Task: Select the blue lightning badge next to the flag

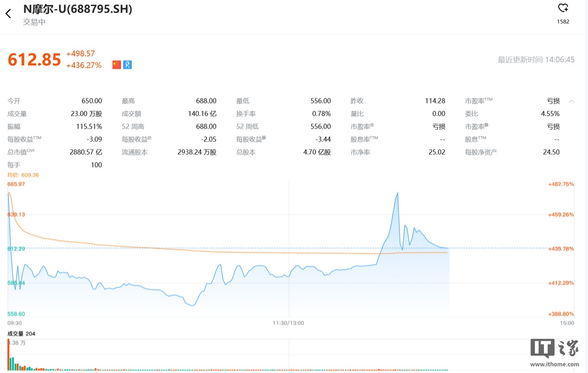Action: tap(127, 64)
